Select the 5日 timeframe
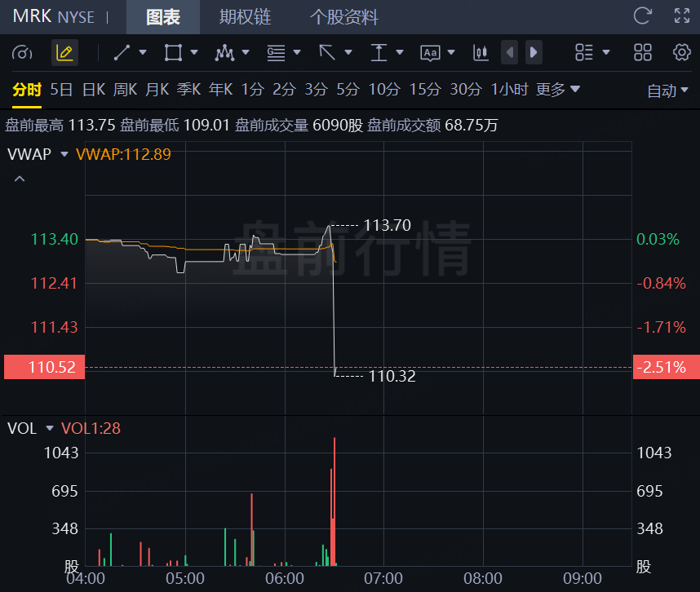This screenshot has height=592, width=700. tap(61, 90)
